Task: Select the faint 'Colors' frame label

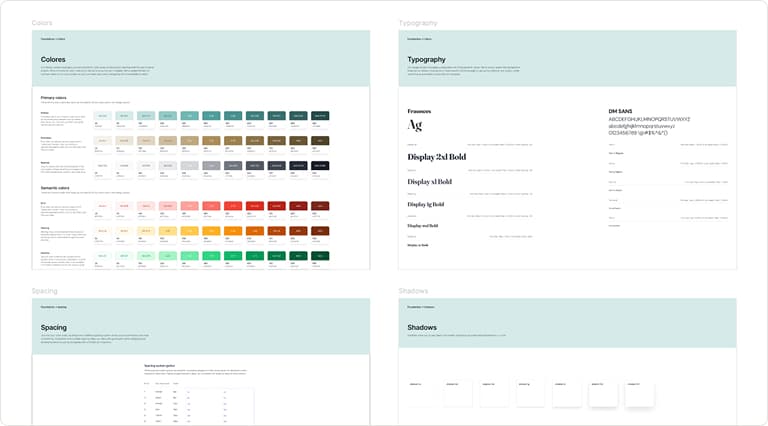Action: click(42, 23)
